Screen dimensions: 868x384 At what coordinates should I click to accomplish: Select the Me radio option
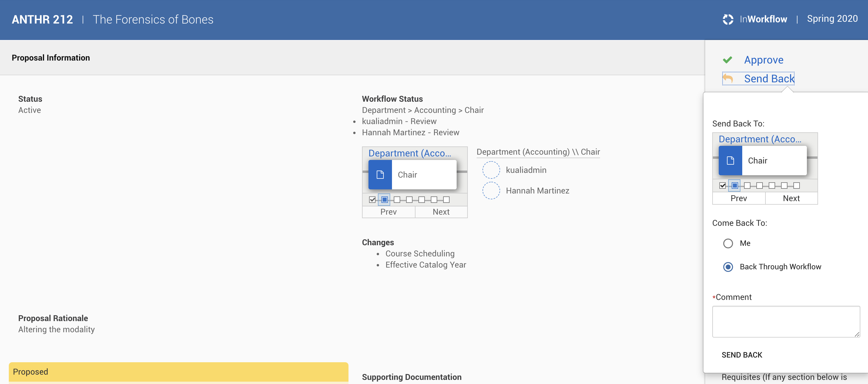728,243
